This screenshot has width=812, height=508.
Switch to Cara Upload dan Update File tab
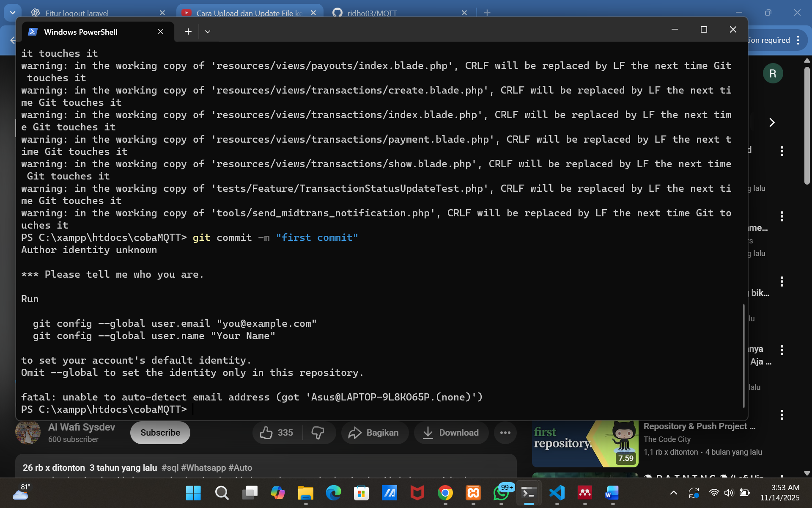250,13
